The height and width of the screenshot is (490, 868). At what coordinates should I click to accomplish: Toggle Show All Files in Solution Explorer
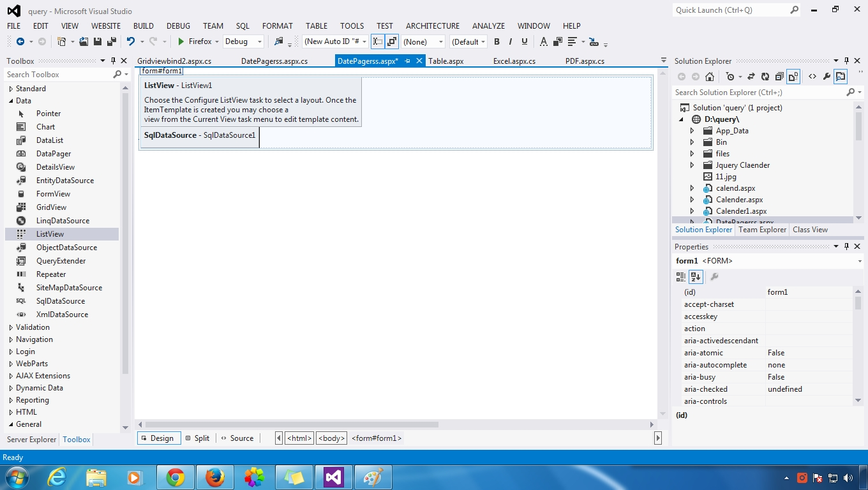point(793,77)
